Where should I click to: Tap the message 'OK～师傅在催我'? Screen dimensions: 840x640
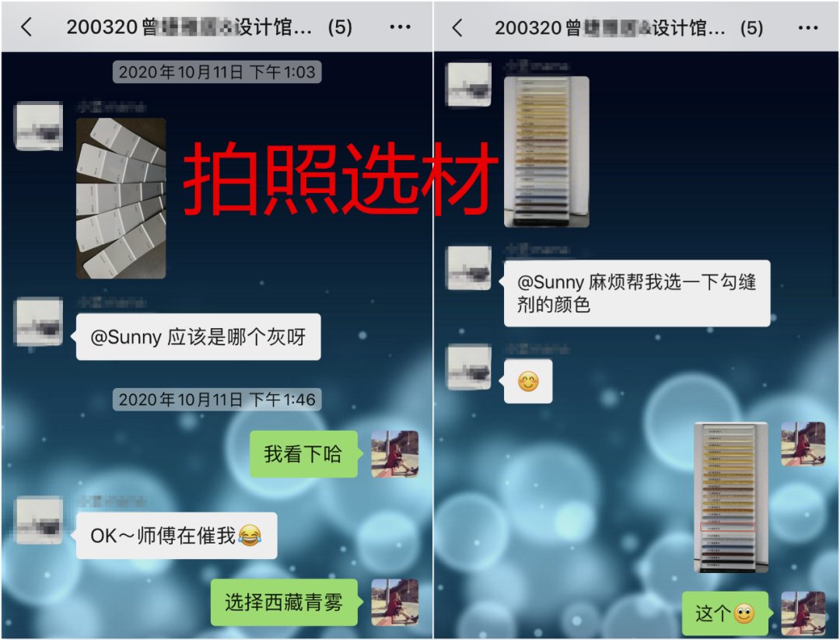[x=177, y=536]
